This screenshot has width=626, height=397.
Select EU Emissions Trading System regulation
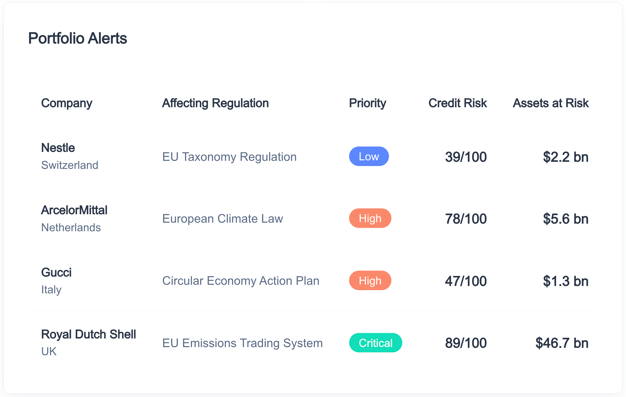(x=242, y=343)
